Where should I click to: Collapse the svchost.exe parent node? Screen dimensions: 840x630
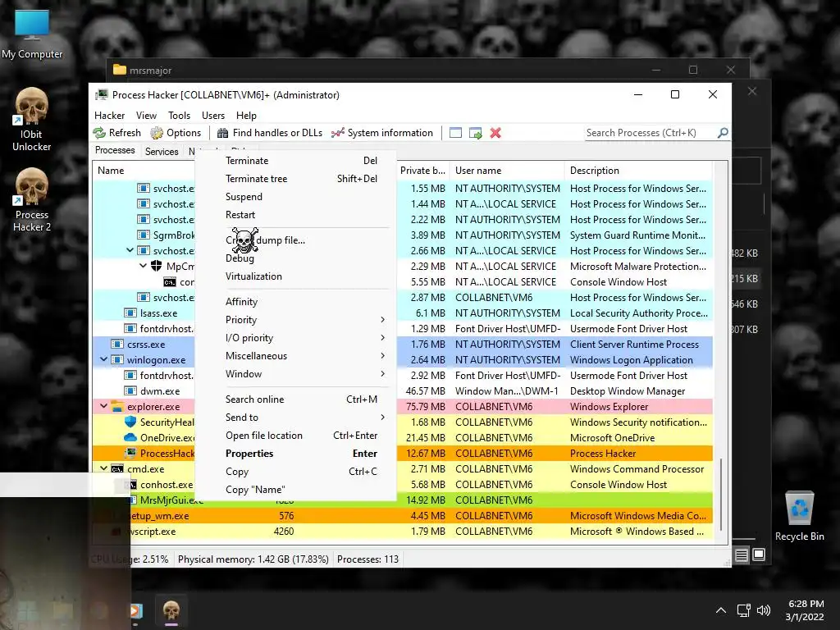[x=130, y=250]
